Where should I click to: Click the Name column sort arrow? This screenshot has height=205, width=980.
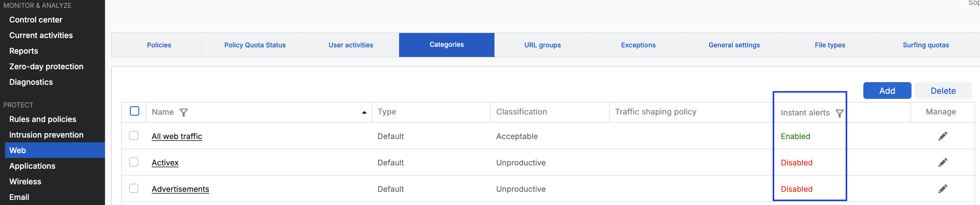tap(364, 112)
